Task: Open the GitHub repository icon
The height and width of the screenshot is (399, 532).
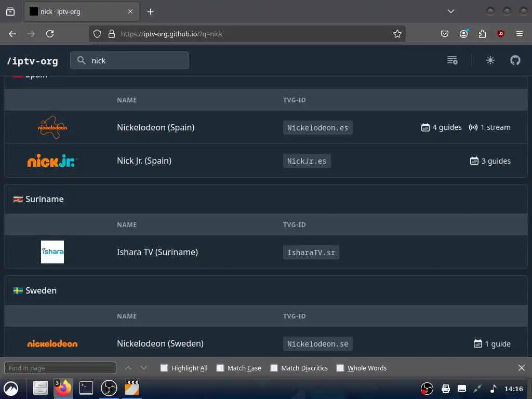Action: coord(515,60)
